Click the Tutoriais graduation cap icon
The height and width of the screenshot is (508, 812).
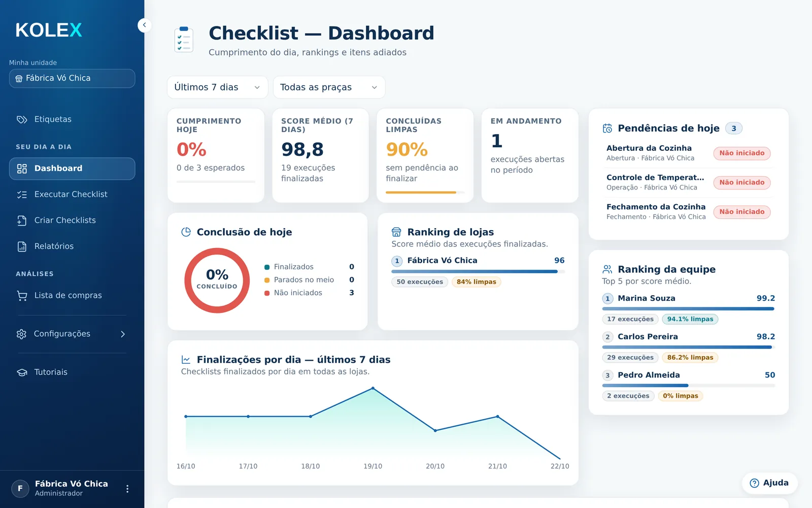pos(22,372)
